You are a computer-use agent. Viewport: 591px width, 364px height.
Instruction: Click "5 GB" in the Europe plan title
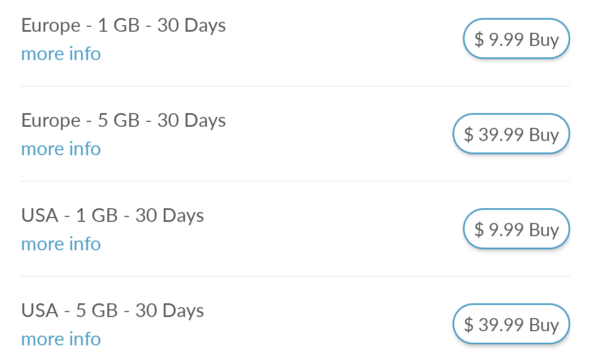[119, 121]
